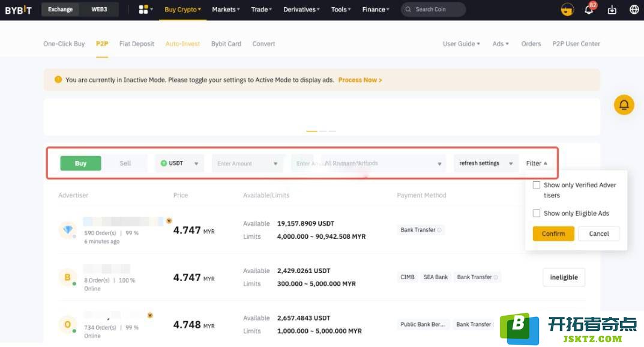Click advertiser avatar labeled B
Viewport: 644px width, 347px height.
(67, 277)
